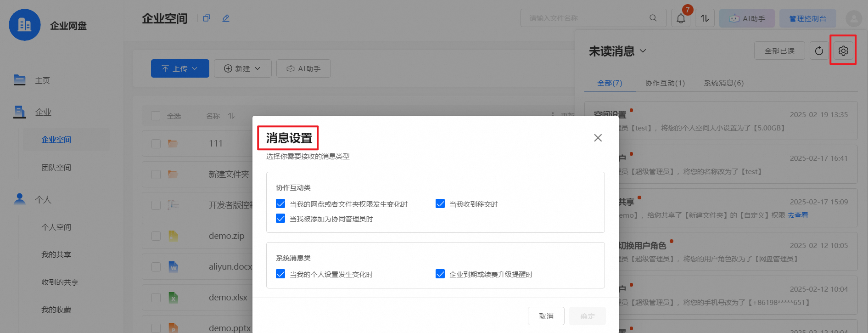
Task: Open 我的收藏 in sidebar
Action: click(56, 310)
